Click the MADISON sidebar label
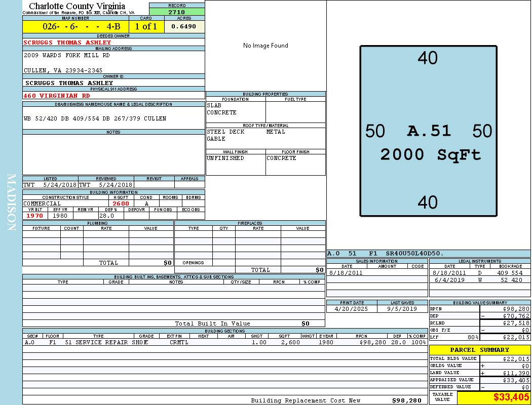The image size is (532, 405). [12, 202]
